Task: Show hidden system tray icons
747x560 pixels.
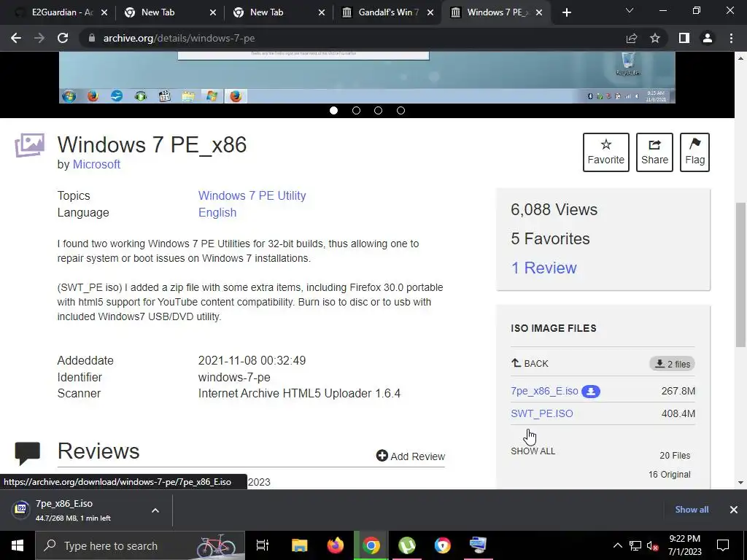Action: (x=617, y=545)
